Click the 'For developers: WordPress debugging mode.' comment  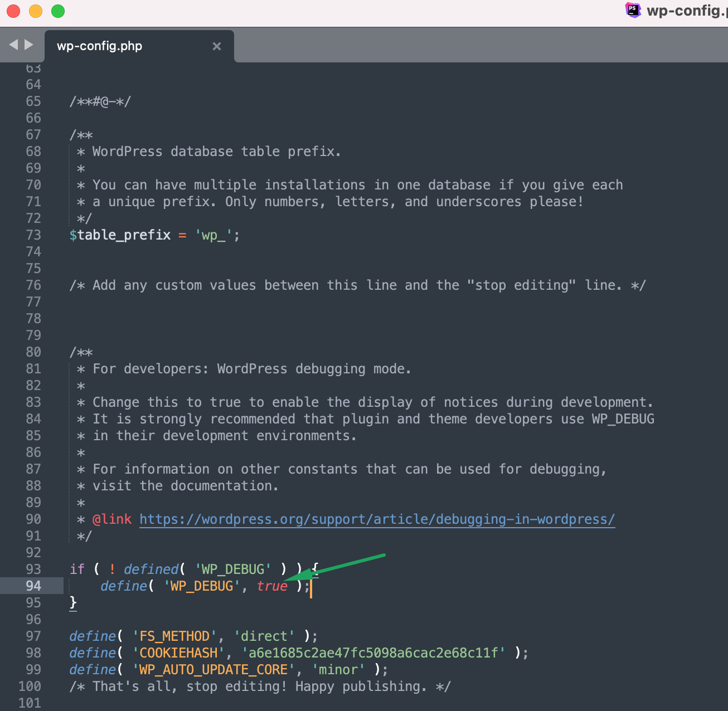pos(251,369)
